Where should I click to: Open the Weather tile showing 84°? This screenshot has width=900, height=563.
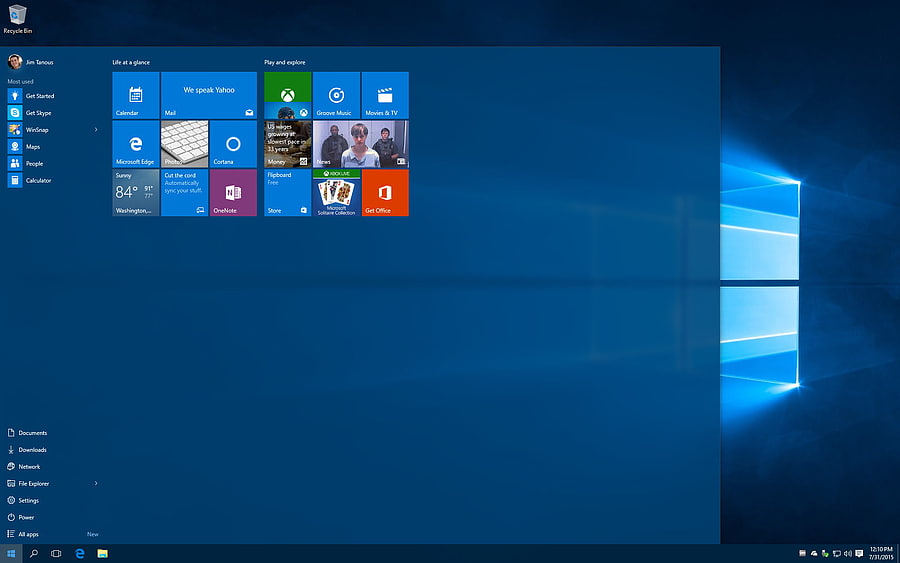135,193
